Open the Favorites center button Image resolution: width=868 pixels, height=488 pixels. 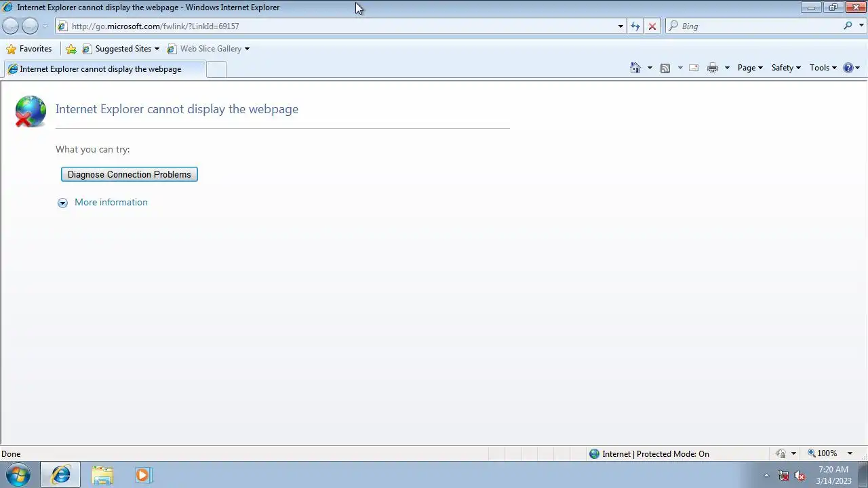(x=28, y=49)
